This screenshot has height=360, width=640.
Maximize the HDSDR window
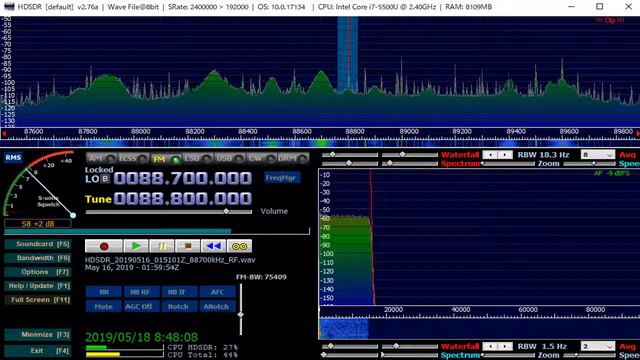coord(600,7)
